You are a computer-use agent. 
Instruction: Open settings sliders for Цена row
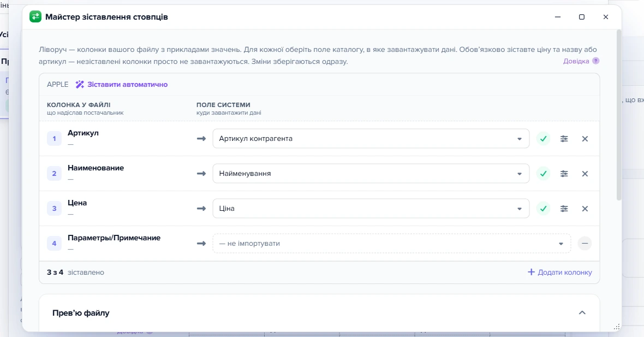pos(564,209)
